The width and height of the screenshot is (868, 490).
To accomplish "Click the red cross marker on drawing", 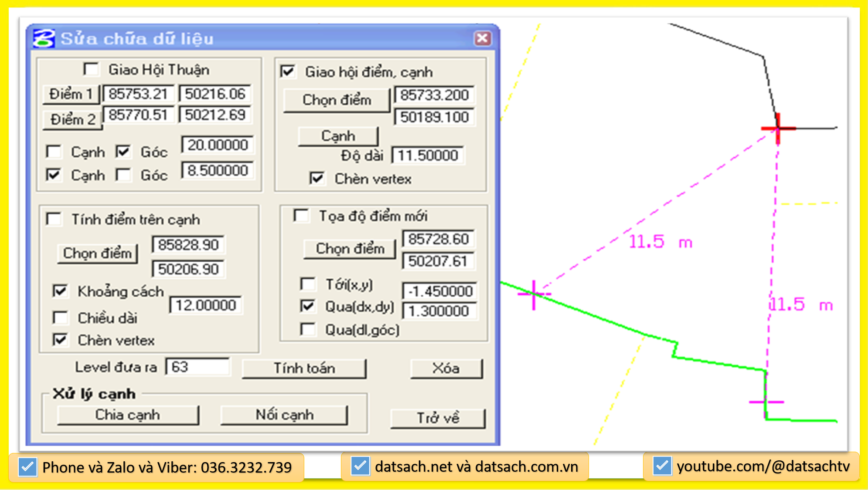I will pyautogui.click(x=778, y=128).
